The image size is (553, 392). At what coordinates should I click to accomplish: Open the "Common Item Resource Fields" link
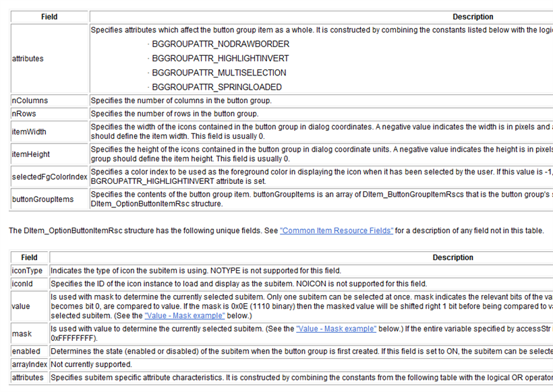337,231
